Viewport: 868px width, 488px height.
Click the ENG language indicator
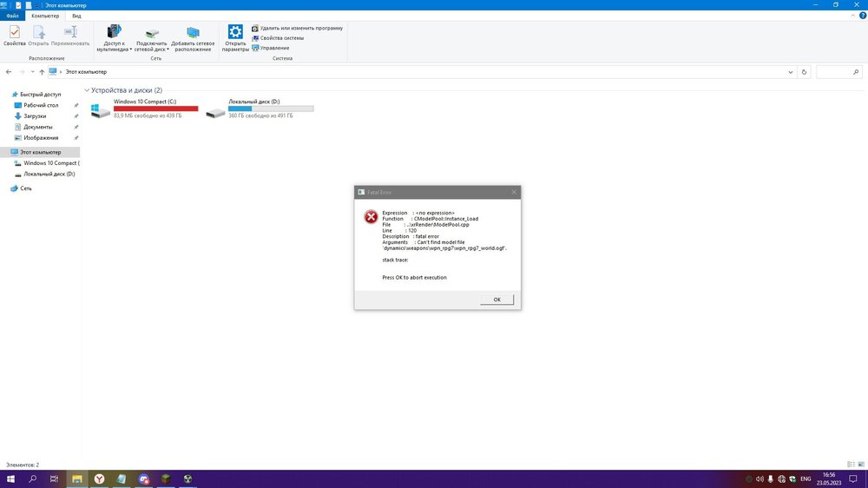tap(806, 479)
